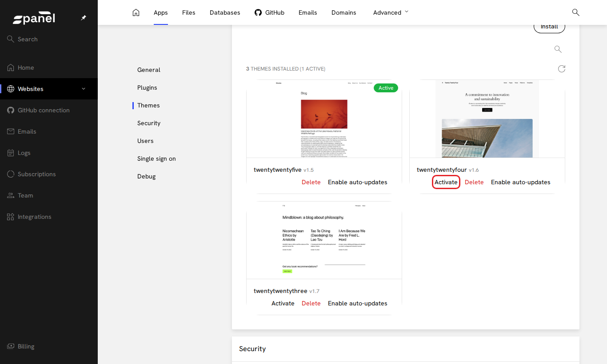
Task: Click the home icon in top navigation
Action: click(136, 12)
